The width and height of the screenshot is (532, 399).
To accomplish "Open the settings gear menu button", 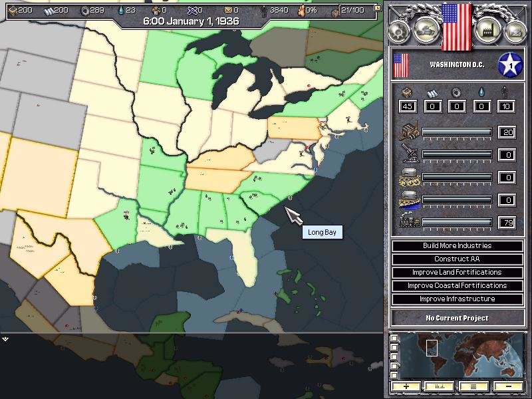I will pyautogui.click(x=400, y=31).
